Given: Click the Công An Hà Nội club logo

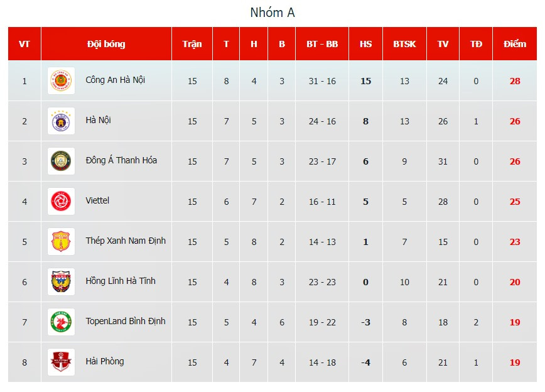Looking at the screenshot, I should pos(61,81).
